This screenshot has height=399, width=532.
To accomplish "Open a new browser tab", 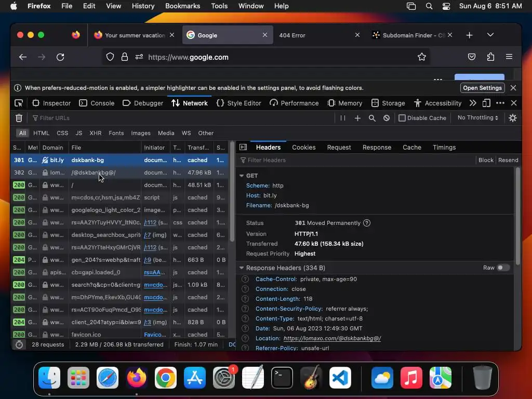I will (x=469, y=35).
